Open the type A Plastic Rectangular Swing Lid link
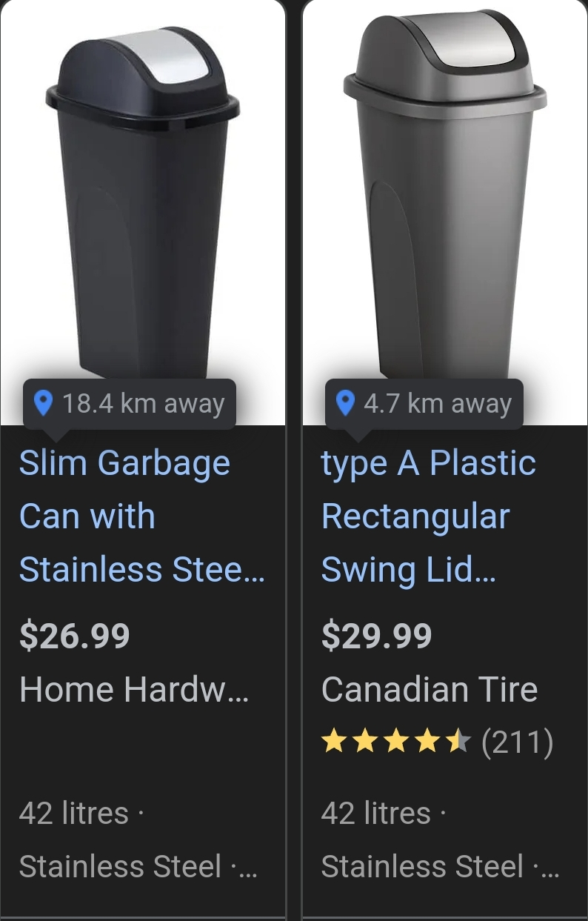Screen dimensions: 588x921 coord(428,516)
